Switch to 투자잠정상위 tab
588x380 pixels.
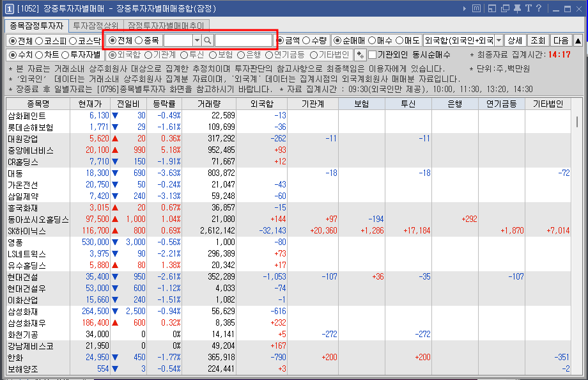click(x=96, y=26)
